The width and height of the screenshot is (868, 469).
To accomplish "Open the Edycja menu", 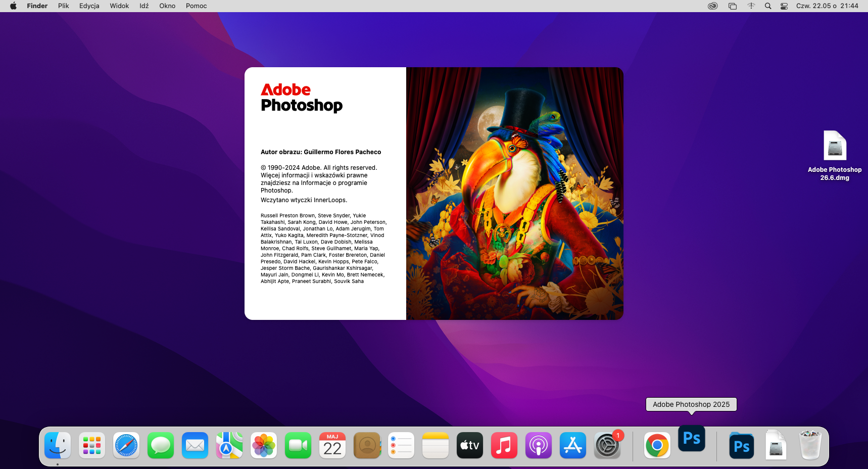I will 89,6.
